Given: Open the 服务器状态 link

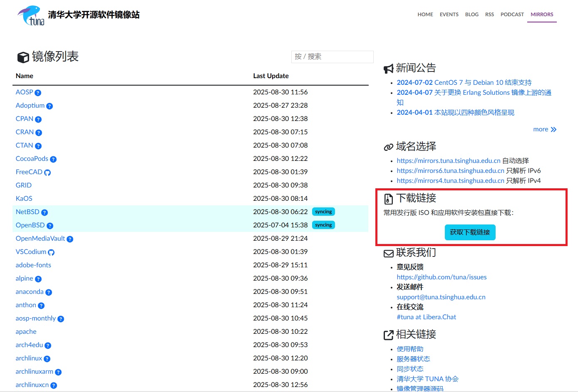Looking at the screenshot, I should click(x=413, y=359).
